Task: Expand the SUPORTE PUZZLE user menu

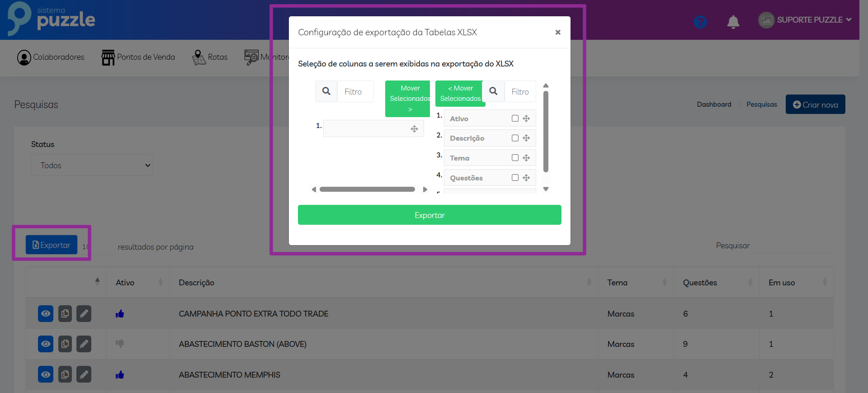Action: click(805, 20)
